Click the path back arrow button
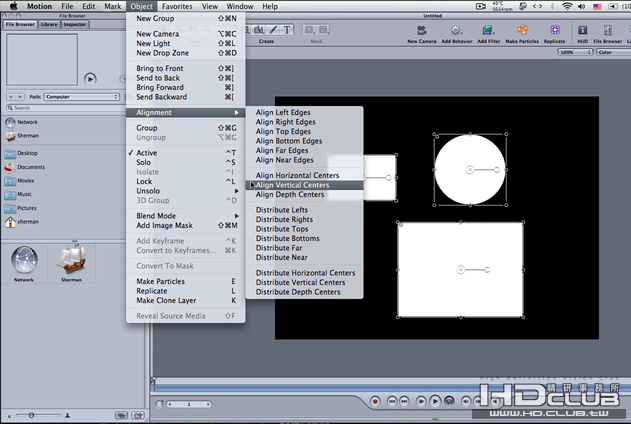This screenshot has width=631, height=424. point(11,97)
